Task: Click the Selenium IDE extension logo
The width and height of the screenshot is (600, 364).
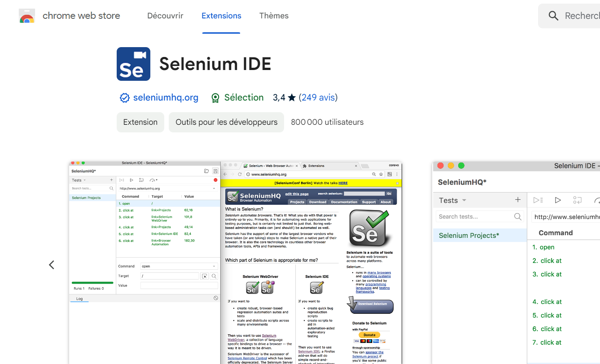Action: click(x=133, y=64)
